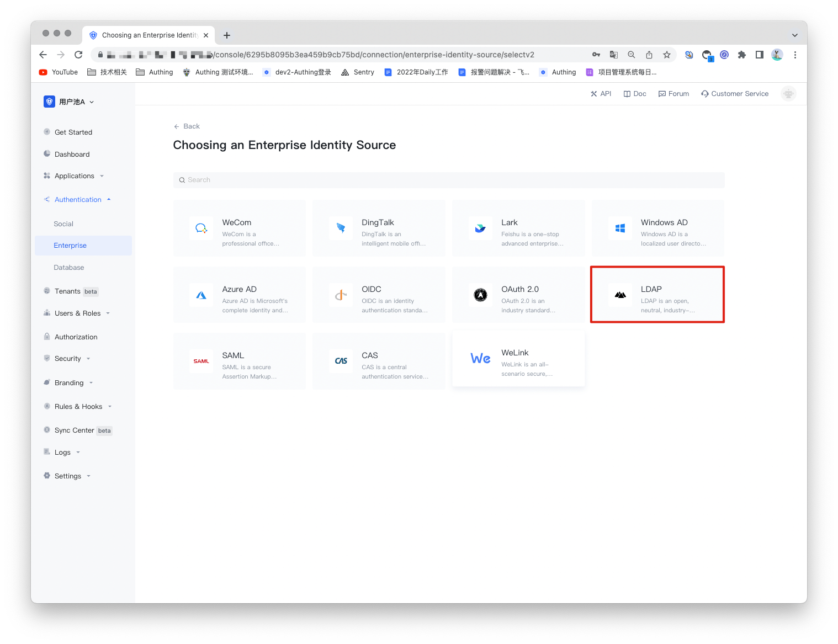Bookmark page with the star icon
The width and height of the screenshot is (838, 644).
[667, 55]
